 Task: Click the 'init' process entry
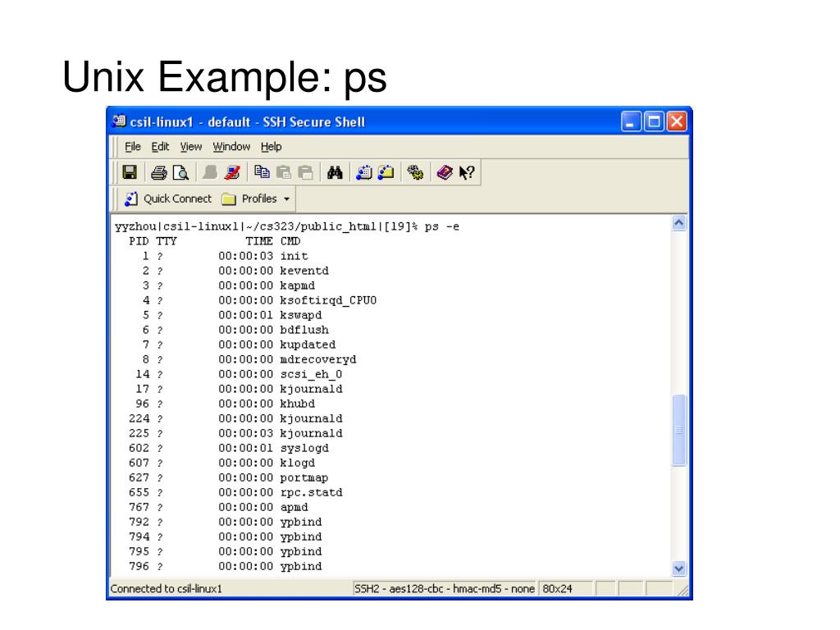click(294, 256)
